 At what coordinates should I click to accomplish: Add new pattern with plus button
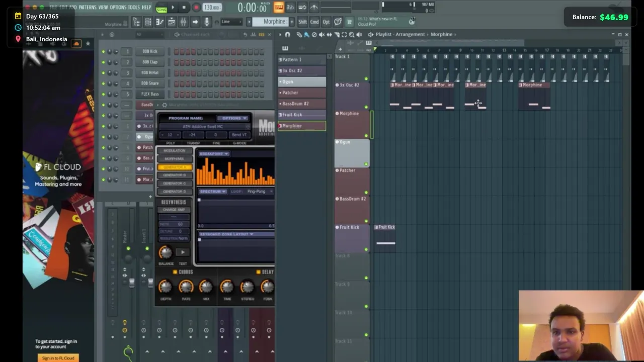tap(291, 22)
